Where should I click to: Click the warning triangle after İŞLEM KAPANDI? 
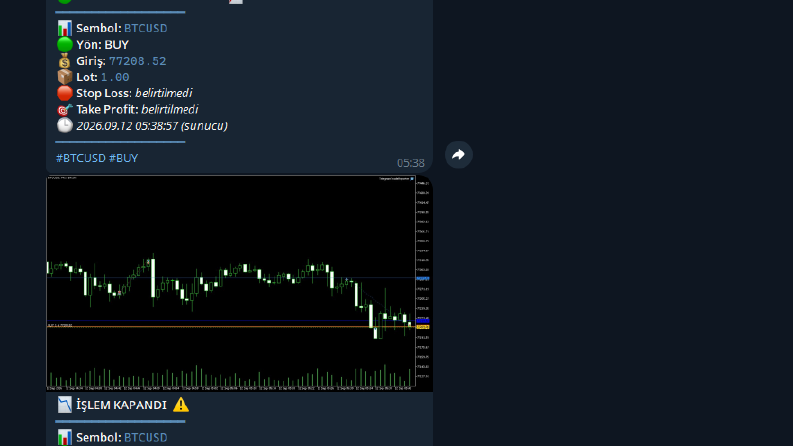pos(181,405)
